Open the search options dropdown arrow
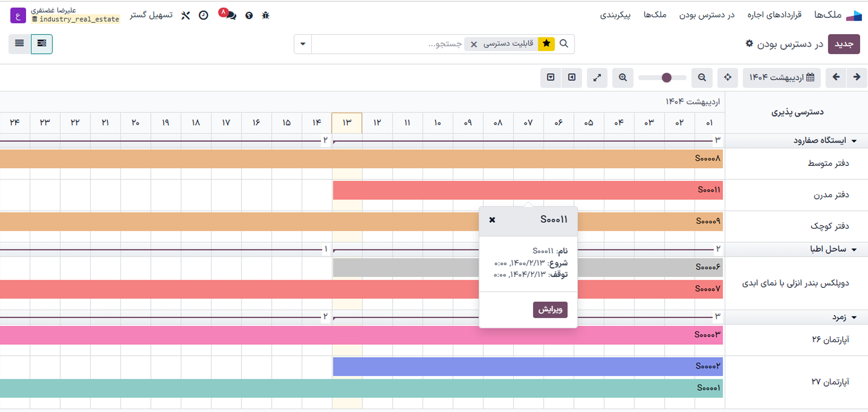Image resolution: width=868 pixels, height=412 pixels. coord(303,44)
